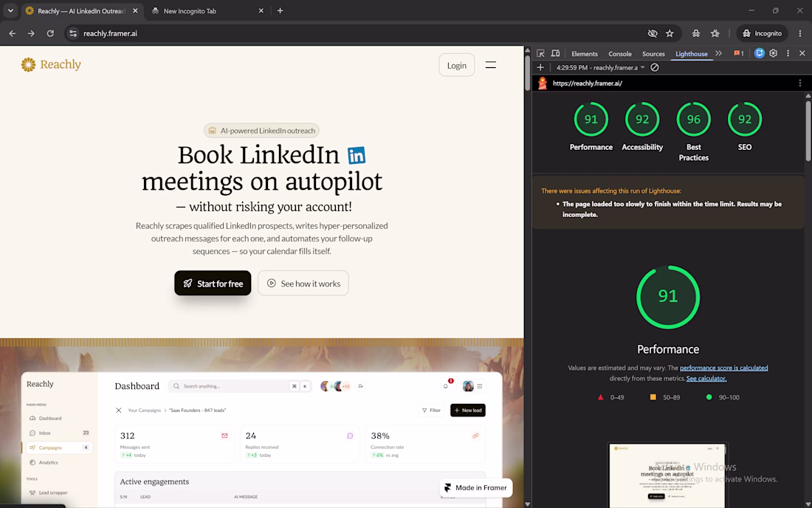
Task: Click the crossed-out eye tracking protection icon
Action: click(653, 33)
